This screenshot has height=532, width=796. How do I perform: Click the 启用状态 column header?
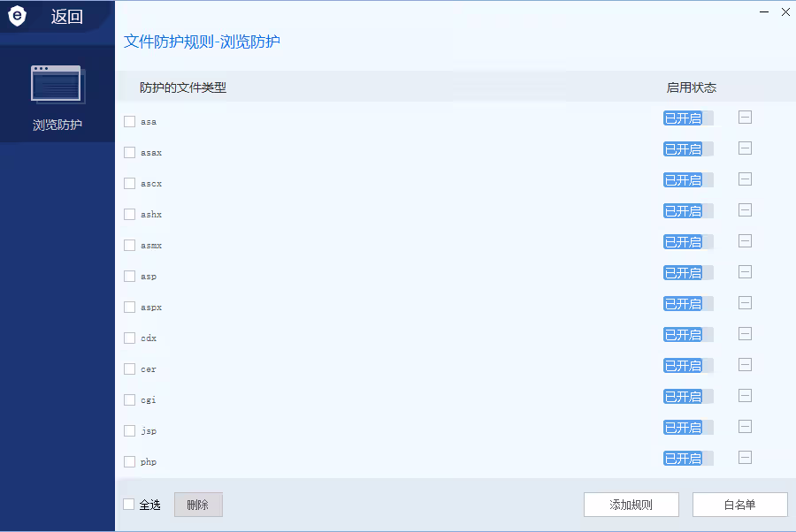[691, 87]
